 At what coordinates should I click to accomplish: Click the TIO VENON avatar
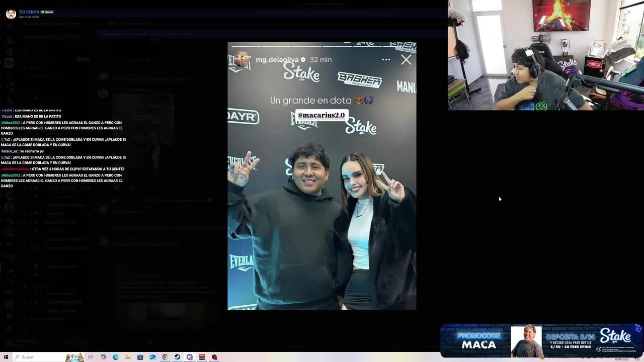[x=11, y=14]
